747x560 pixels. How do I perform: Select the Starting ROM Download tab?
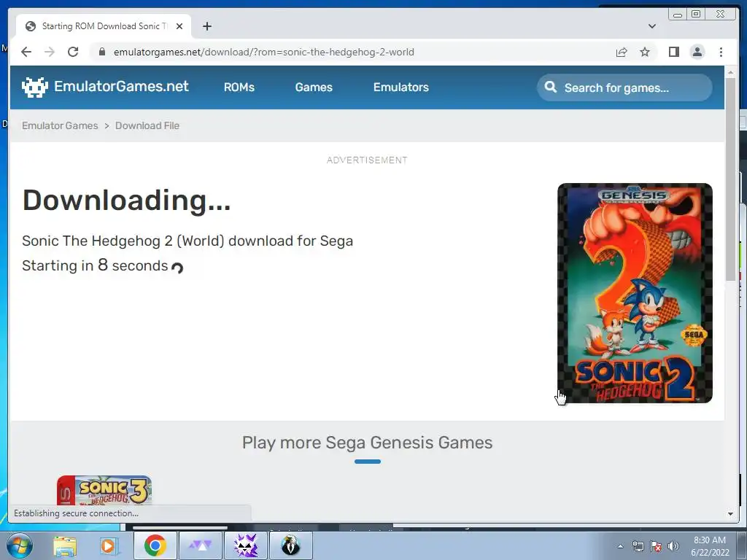104,26
